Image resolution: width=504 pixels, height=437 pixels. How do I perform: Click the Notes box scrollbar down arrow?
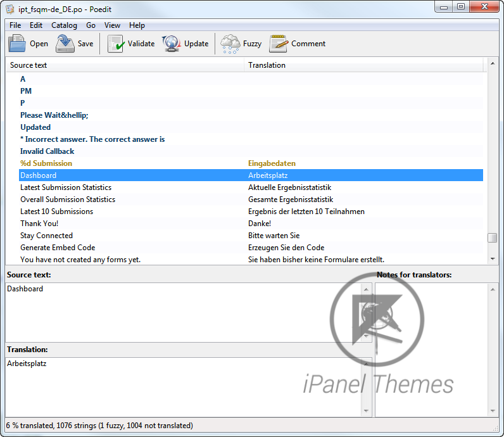tap(493, 410)
